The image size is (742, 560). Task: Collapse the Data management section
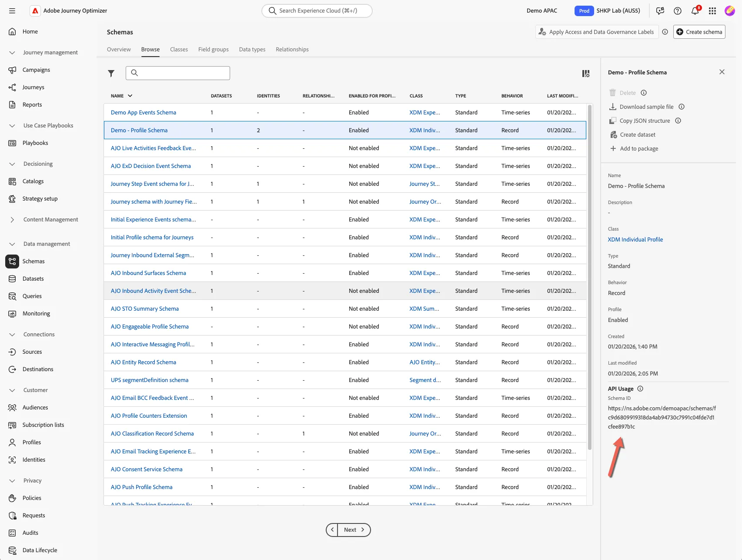pos(12,244)
